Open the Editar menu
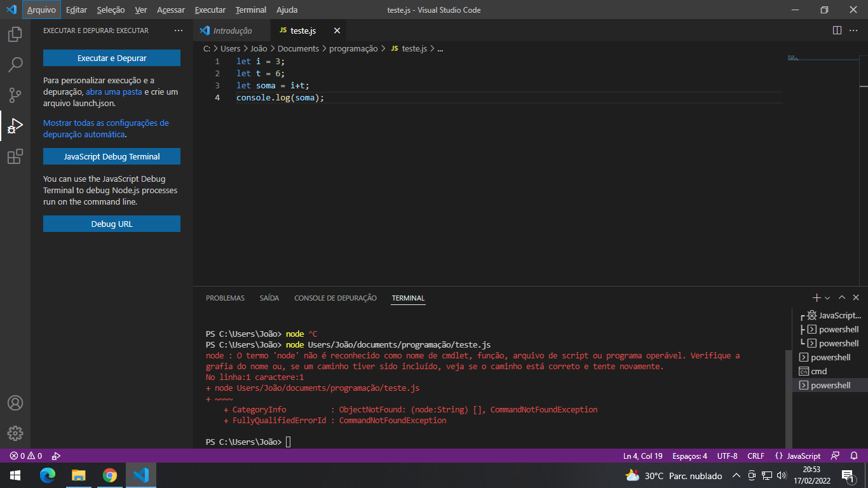The height and width of the screenshot is (488, 868). [76, 10]
